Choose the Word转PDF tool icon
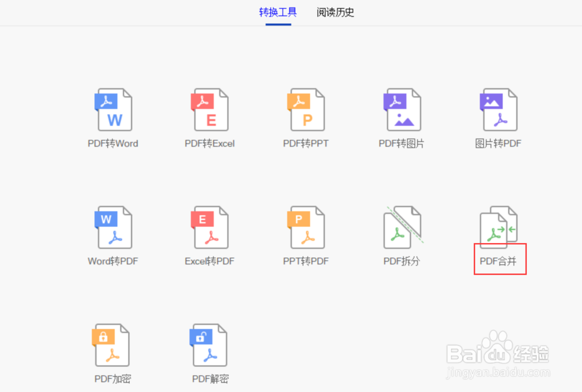The image size is (582, 392). point(113,227)
